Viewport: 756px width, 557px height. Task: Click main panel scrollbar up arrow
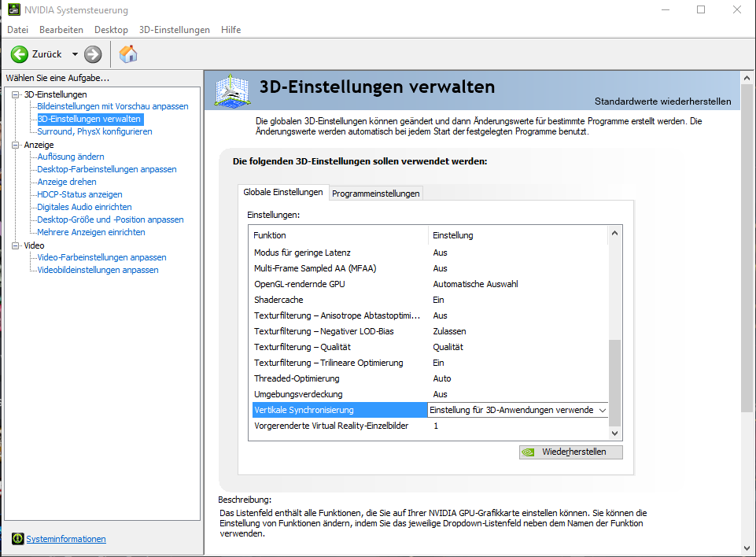[x=747, y=78]
